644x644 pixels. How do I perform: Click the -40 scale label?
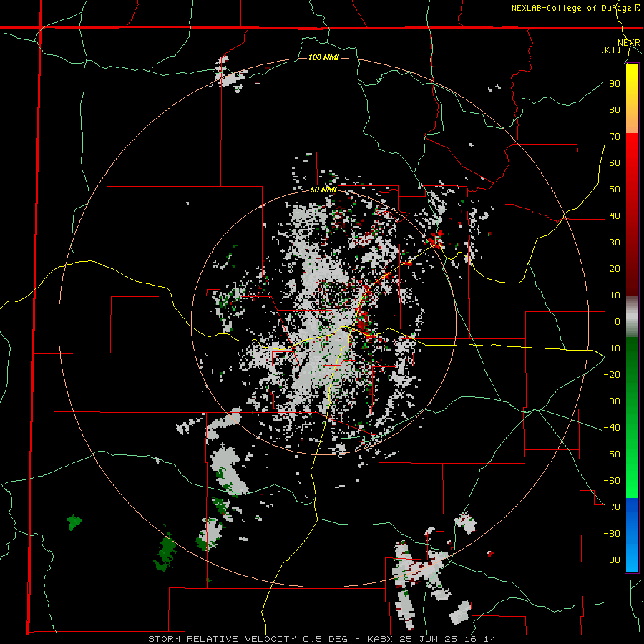coord(612,428)
